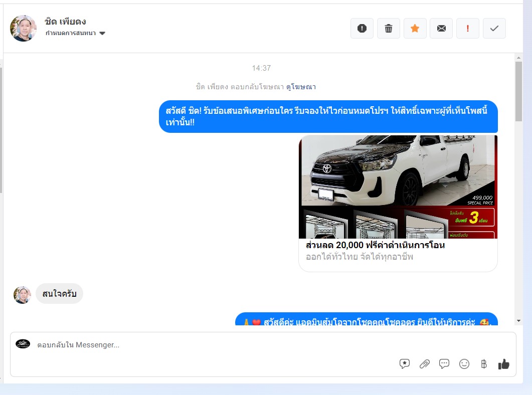
Task: Open กำหนดการสนทนา dropdown
Action: [75, 33]
